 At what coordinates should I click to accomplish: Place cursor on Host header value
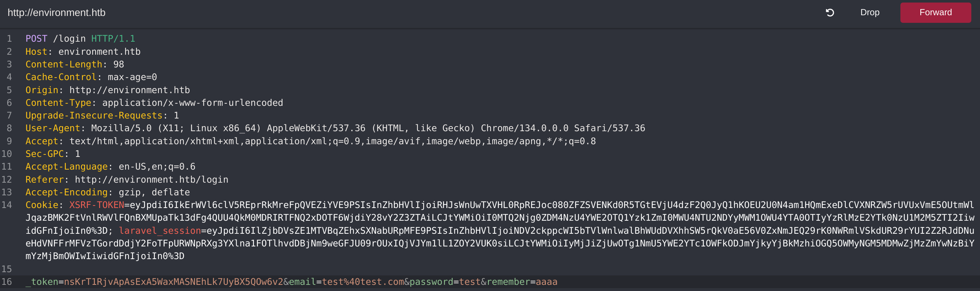pos(99,52)
